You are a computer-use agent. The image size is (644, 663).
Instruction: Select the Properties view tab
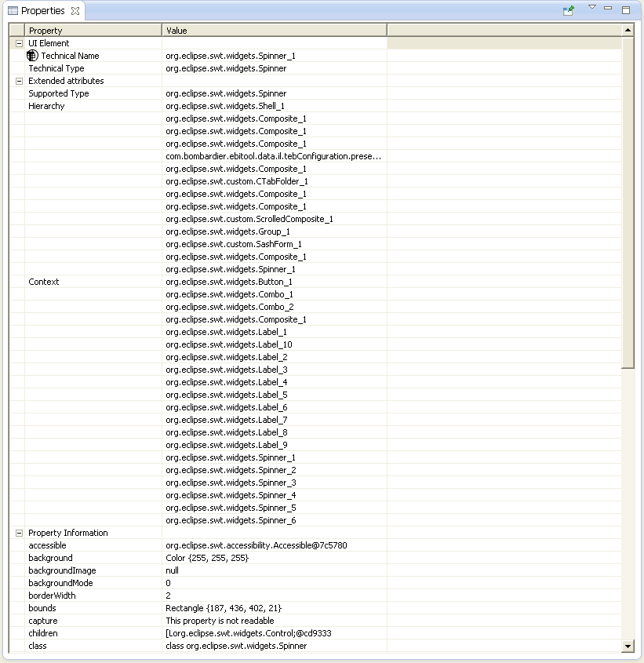[42, 11]
